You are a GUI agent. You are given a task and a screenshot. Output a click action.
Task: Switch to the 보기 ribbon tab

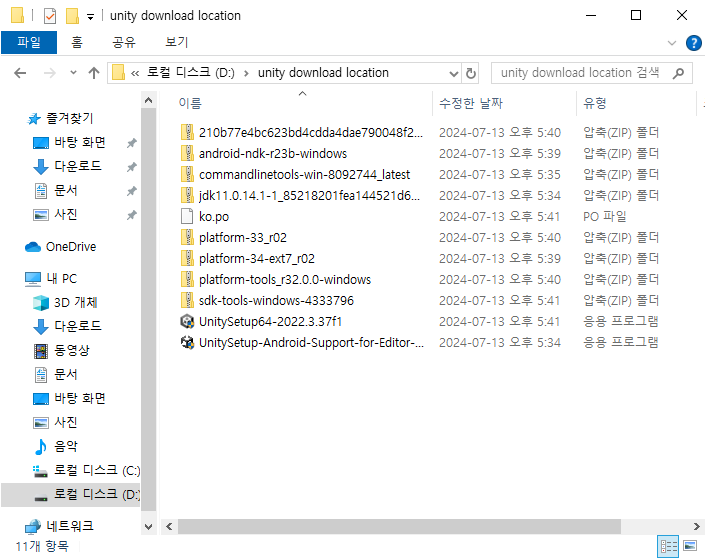176,42
